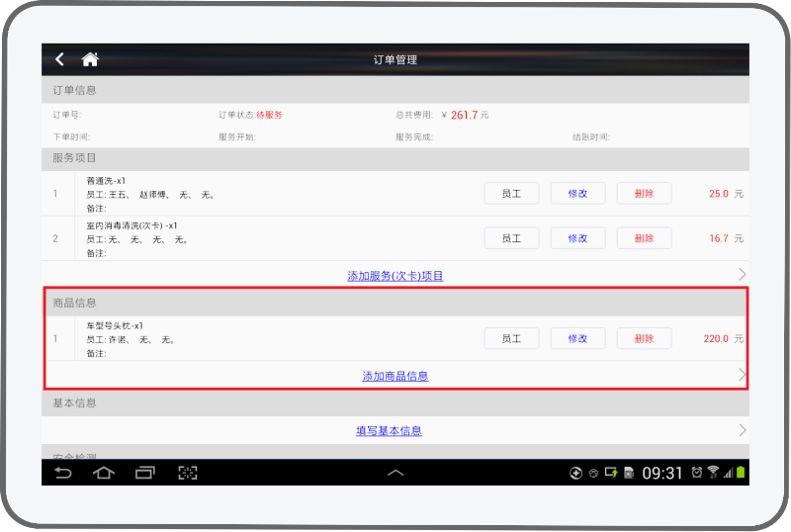Tap the alarm clock status icon
Image resolution: width=791 pixels, height=532 pixels.
point(696,473)
